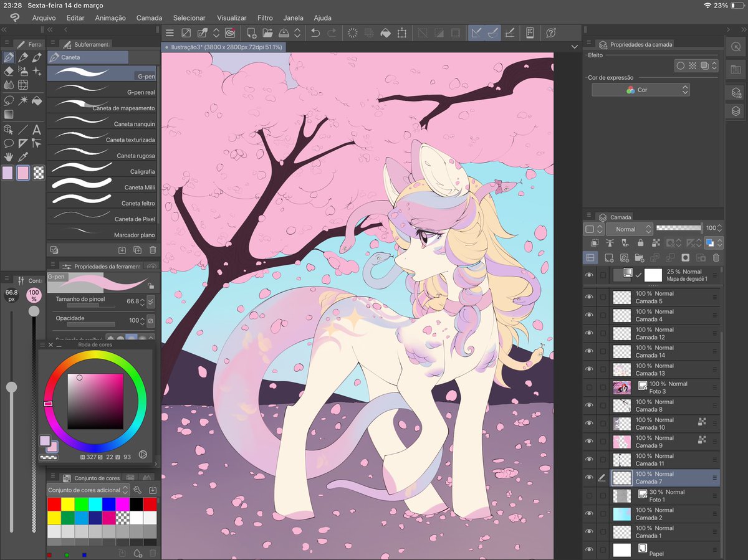Show the Foto 3 layer

point(589,387)
